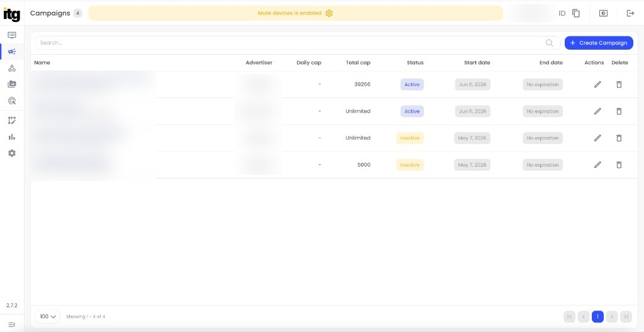Screen dimensions: 644x332
Task: Edit the active campaign with Unlimited cap
Action: click(597, 111)
